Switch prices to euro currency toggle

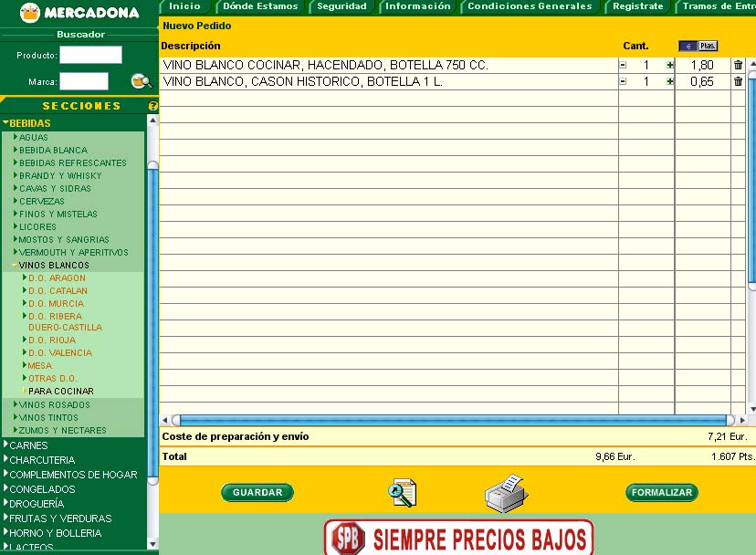pos(688,46)
